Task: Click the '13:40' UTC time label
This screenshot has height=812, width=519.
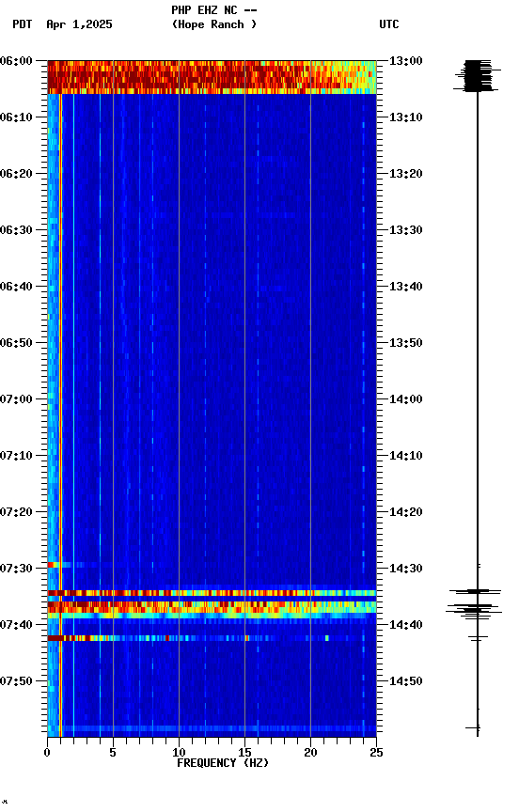Action: 406,287
